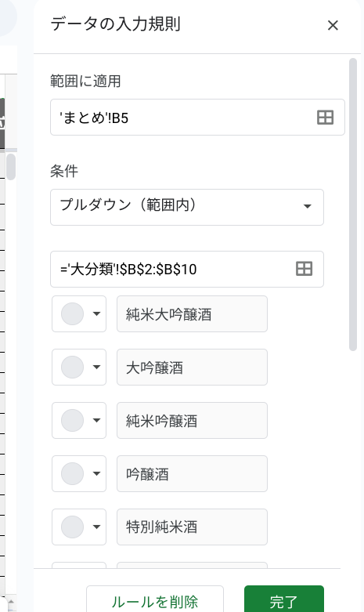Click the 純米吟醸酒 item text box
The width and height of the screenshot is (364, 612).
click(192, 420)
